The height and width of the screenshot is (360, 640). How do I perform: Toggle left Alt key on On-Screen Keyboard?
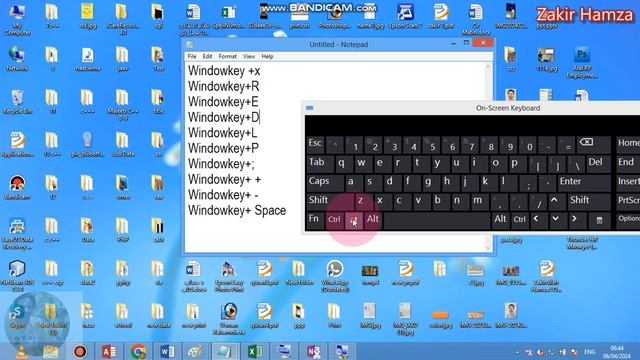pos(373,220)
